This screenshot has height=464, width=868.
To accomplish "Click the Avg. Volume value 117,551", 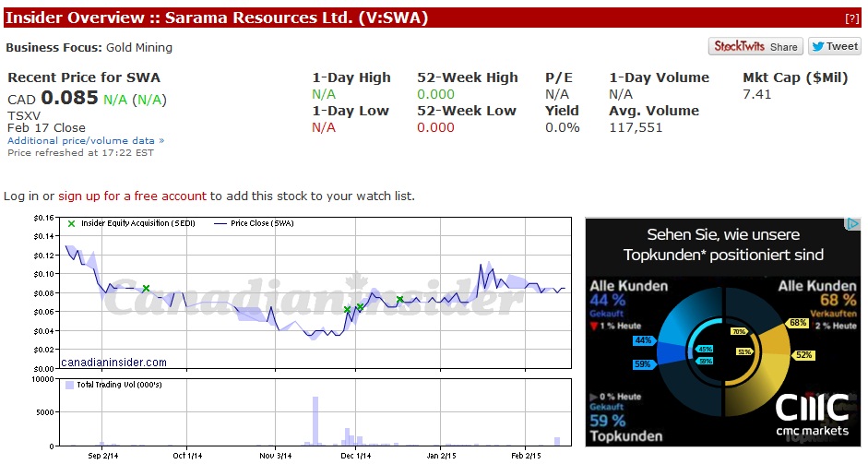I will [x=636, y=127].
